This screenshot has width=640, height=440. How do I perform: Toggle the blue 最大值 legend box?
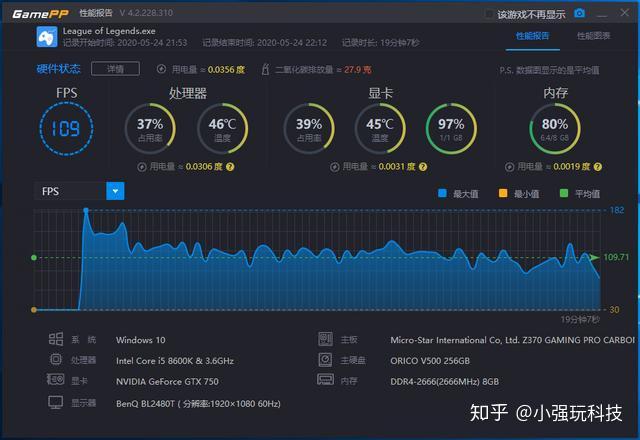pos(442,193)
